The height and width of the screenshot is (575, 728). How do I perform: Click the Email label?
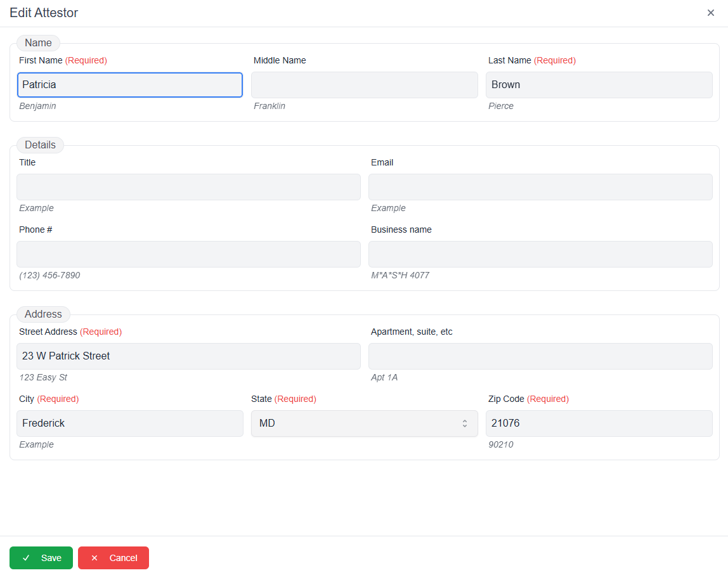pyautogui.click(x=382, y=162)
